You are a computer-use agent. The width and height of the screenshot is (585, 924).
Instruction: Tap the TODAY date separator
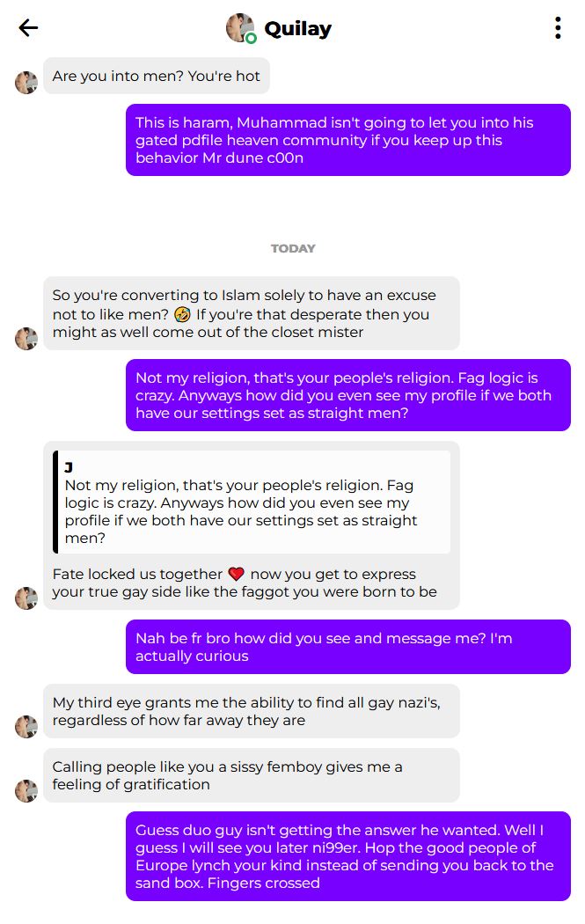point(293,249)
